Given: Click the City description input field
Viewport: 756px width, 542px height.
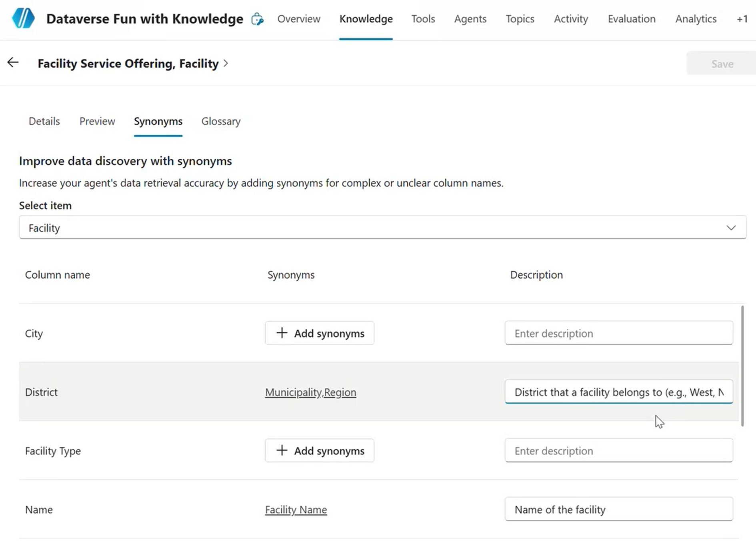Looking at the screenshot, I should pos(618,333).
